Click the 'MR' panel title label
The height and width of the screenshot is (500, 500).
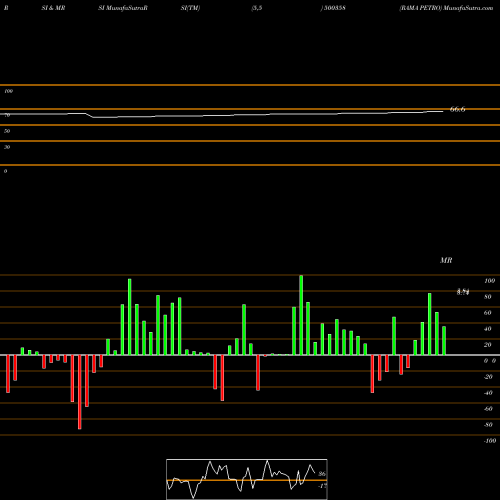coord(446,260)
